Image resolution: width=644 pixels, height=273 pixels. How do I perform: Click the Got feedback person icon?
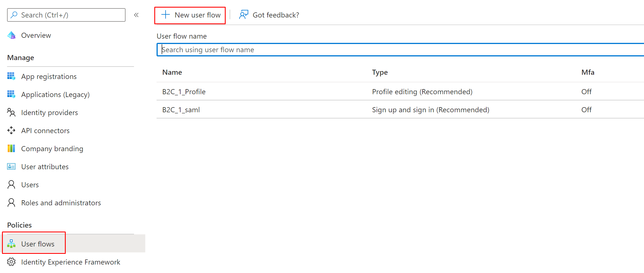click(243, 15)
